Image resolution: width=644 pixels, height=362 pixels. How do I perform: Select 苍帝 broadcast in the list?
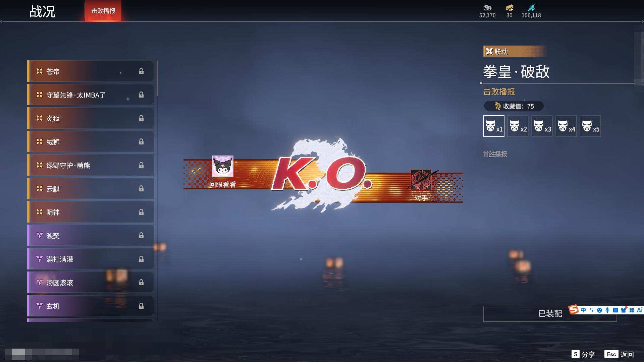91,71
